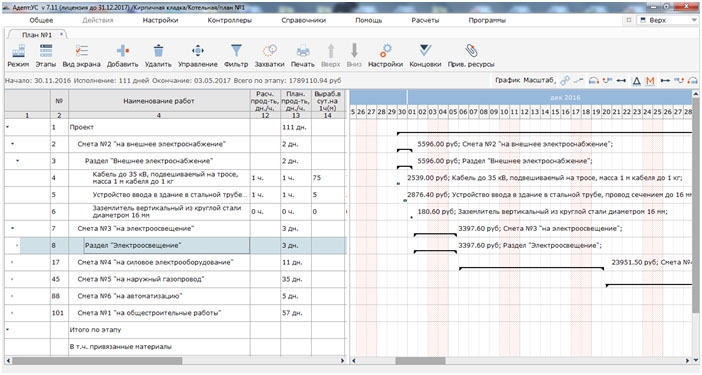
Task: Open the Фильтр funnel tool
Action: click(x=236, y=51)
